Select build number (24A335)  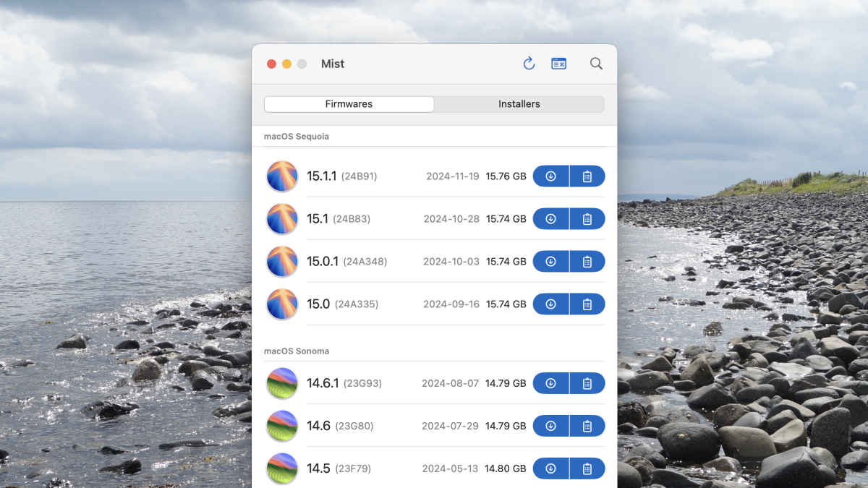click(357, 304)
